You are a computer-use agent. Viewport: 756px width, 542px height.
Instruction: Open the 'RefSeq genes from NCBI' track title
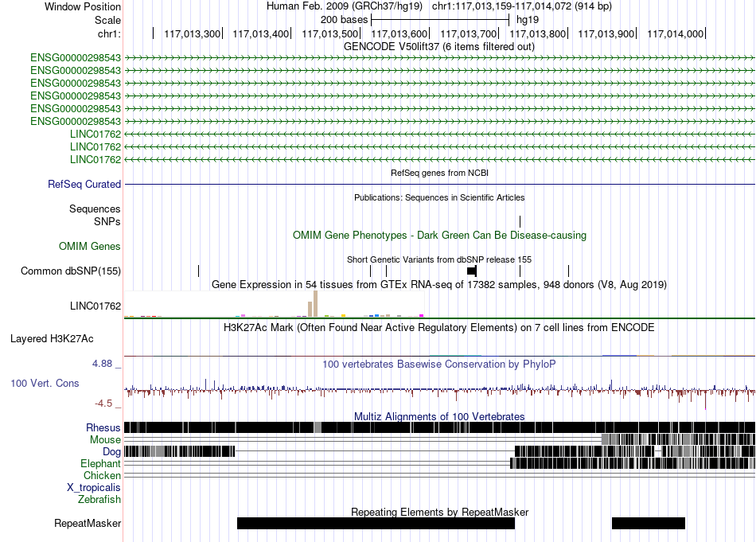[439, 173]
